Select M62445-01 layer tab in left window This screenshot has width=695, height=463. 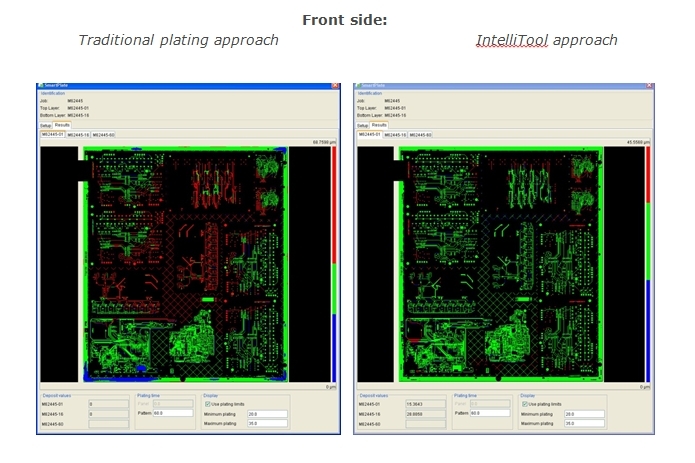[x=53, y=134]
